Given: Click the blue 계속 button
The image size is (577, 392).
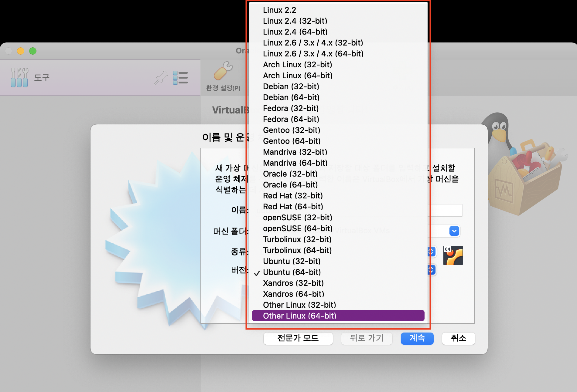Looking at the screenshot, I should [x=417, y=338].
